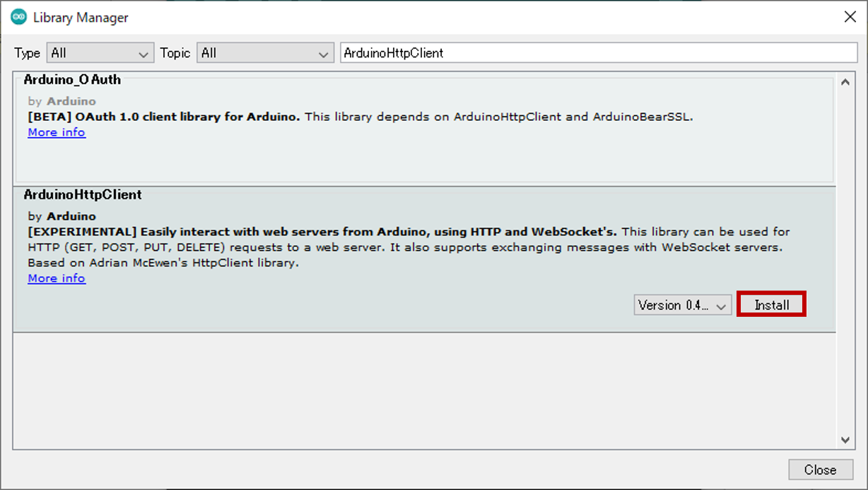
Task: Open the Type filter dropdown
Action: [100, 53]
